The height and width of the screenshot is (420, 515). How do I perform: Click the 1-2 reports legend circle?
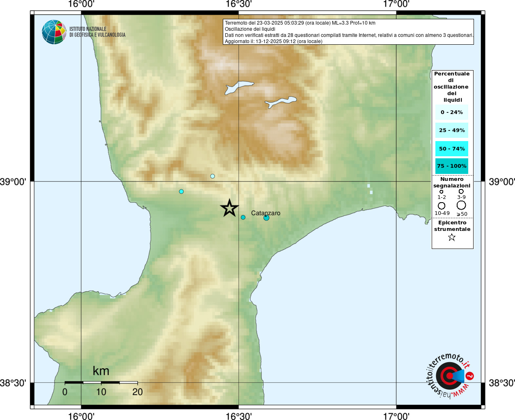442,192
